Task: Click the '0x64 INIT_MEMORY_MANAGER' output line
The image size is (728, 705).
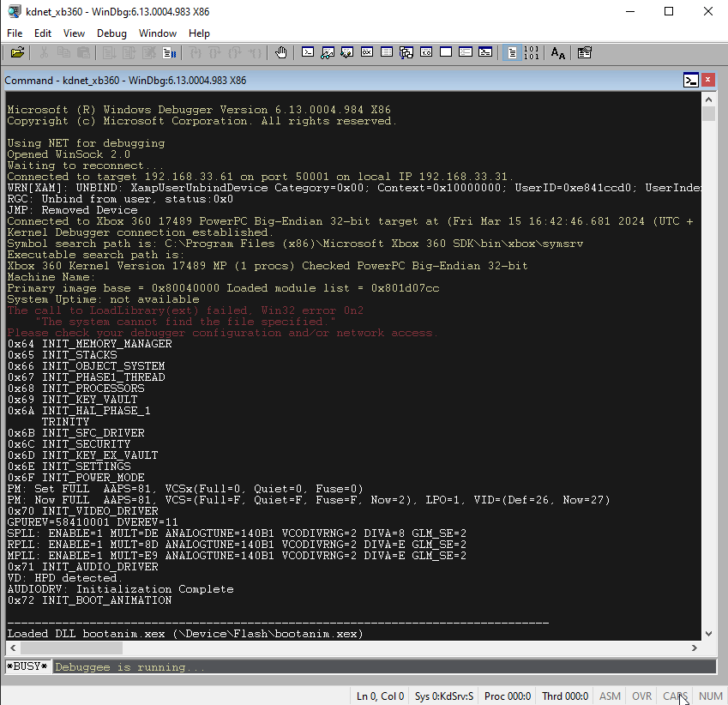Action: [90, 344]
